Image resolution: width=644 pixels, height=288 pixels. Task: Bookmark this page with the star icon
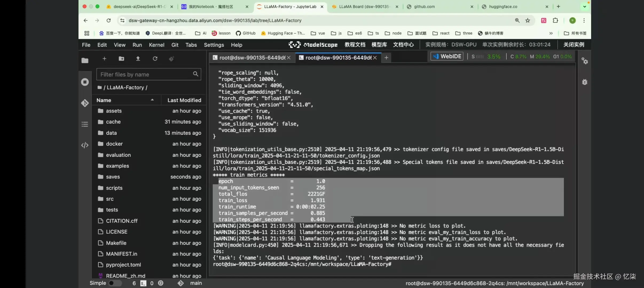point(528,21)
